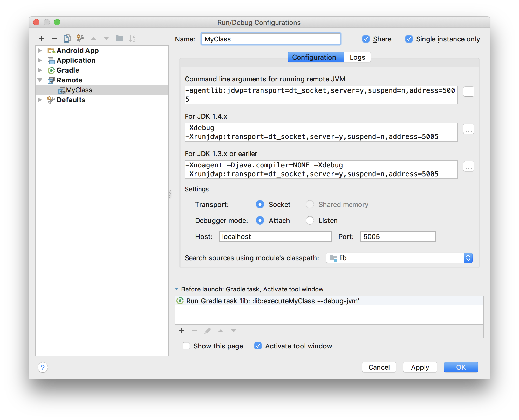Enable Show this page checkbox

coord(186,346)
